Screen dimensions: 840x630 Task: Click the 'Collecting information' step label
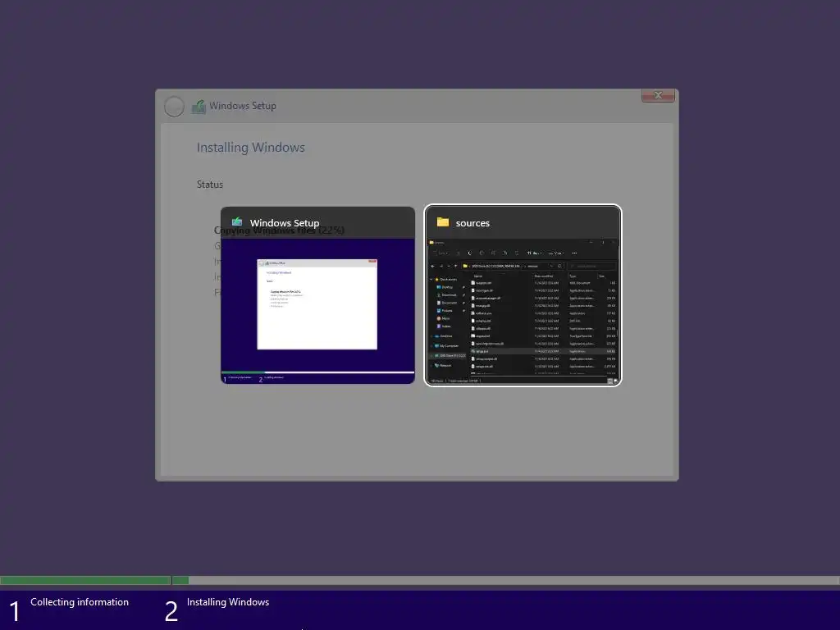80,602
